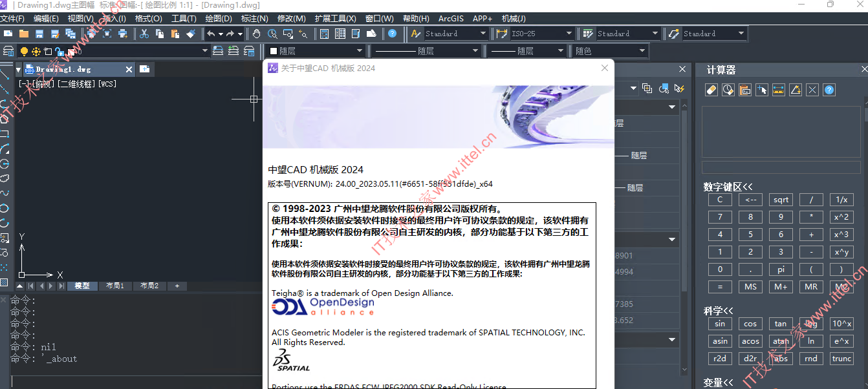Close the 关于中望CAD about dialog

[605, 68]
